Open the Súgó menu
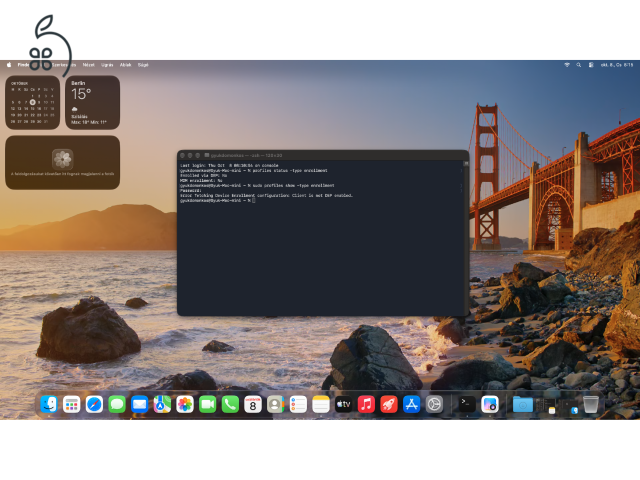This screenshot has width=640, height=480. click(x=143, y=65)
